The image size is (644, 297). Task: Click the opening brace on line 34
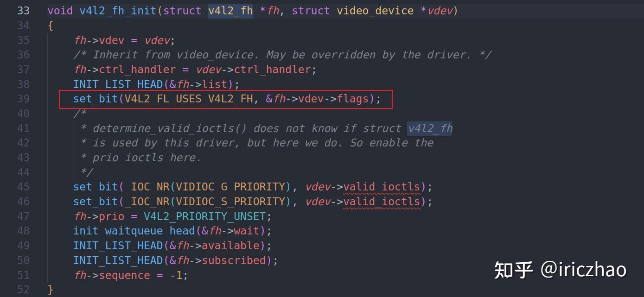[51, 25]
